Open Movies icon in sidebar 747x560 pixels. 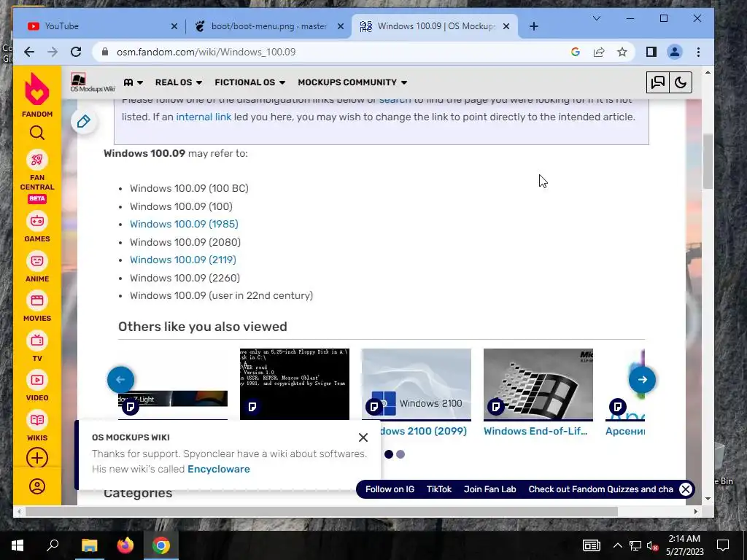37,300
